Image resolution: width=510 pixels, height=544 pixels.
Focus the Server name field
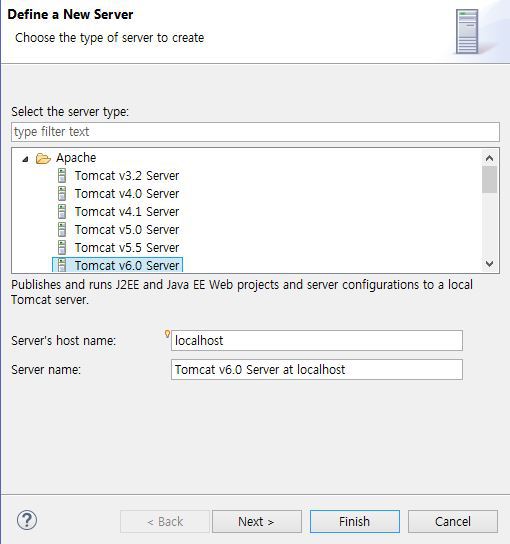click(x=317, y=369)
